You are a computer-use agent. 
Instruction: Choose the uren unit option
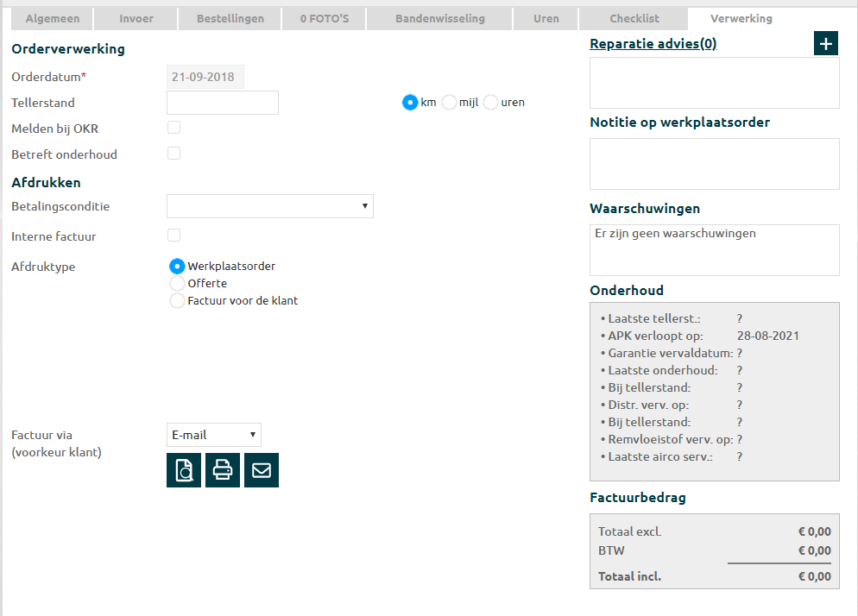(x=491, y=103)
